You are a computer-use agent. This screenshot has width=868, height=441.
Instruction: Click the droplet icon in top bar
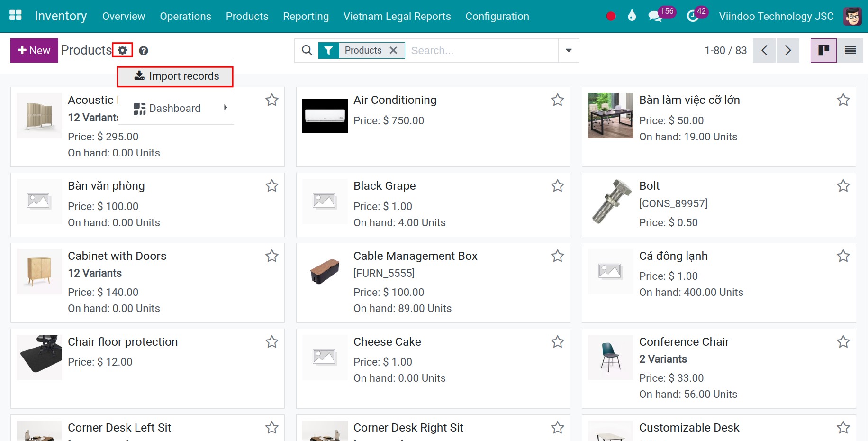632,16
